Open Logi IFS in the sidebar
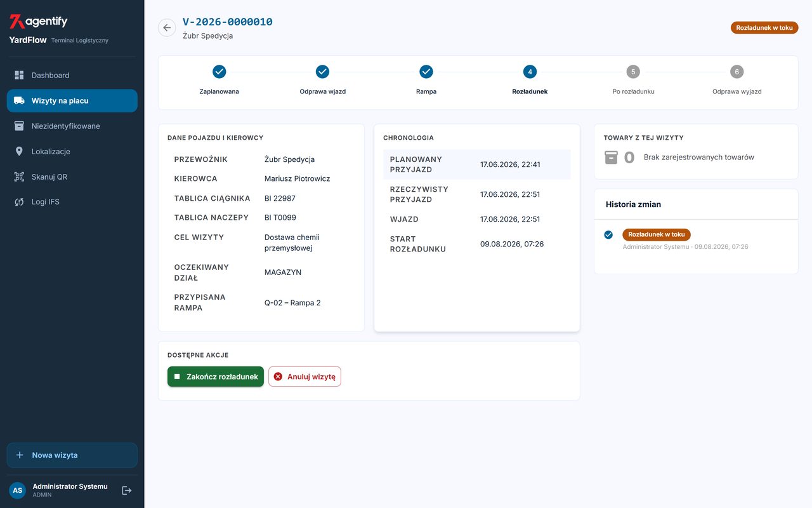812x508 pixels. (x=72, y=202)
